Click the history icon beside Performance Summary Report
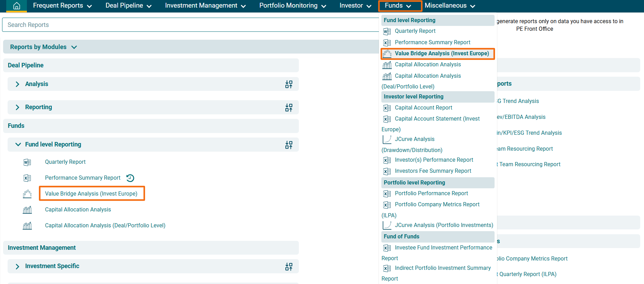The width and height of the screenshot is (644, 284). tap(130, 178)
